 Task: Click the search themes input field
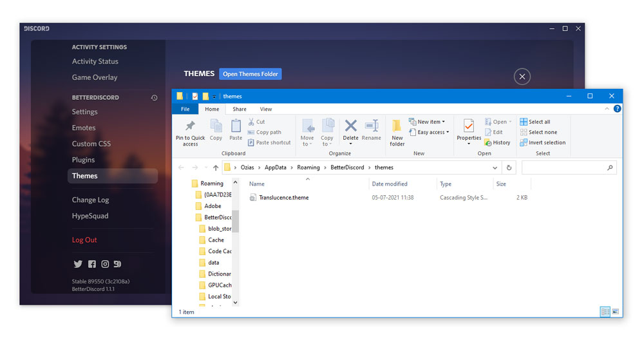coord(569,167)
